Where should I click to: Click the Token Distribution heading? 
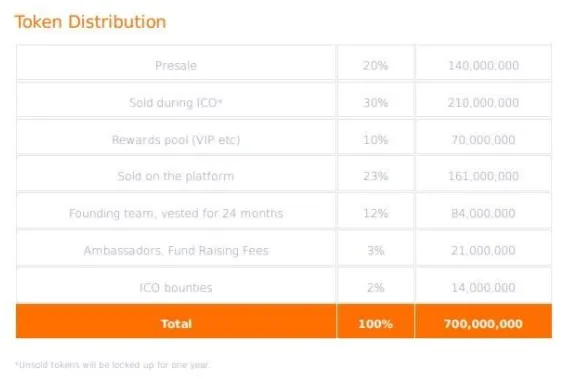pyautogui.click(x=90, y=22)
